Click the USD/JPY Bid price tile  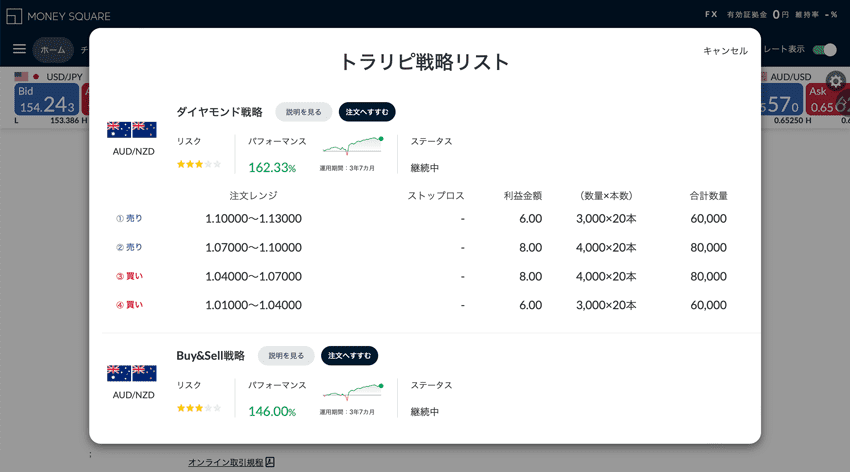tap(46, 100)
